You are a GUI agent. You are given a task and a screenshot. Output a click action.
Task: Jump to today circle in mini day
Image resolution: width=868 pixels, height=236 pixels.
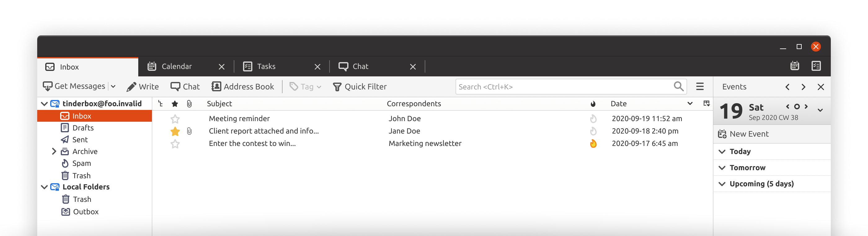(797, 107)
